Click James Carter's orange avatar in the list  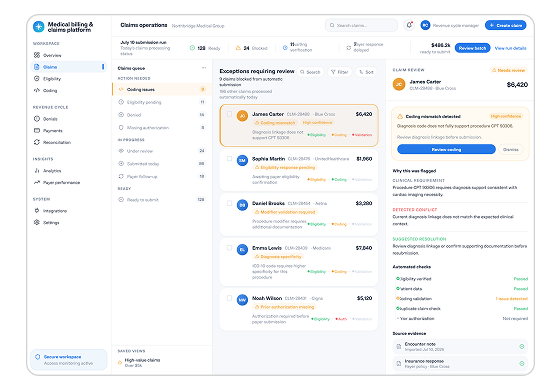click(242, 116)
